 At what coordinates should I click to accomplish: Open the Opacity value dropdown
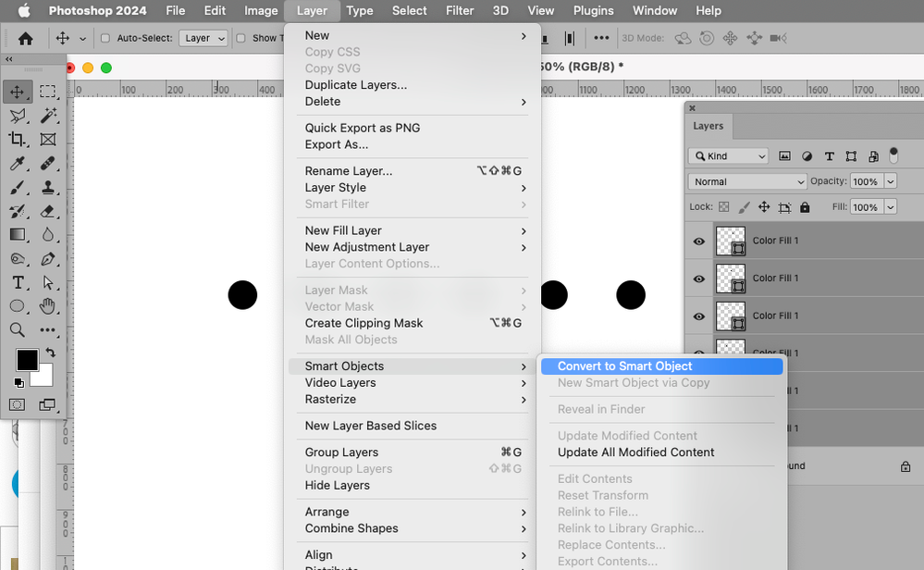coord(891,181)
